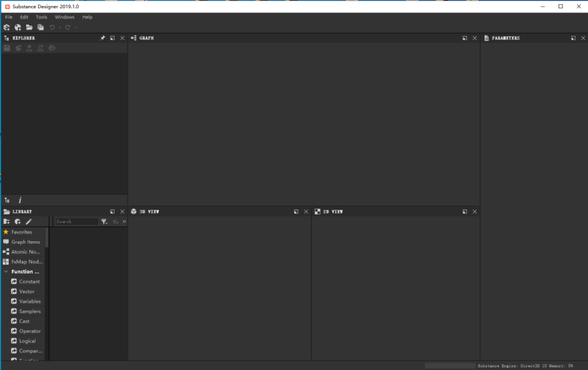The image size is (588, 370).
Task: Close the Graph panel
Action: pos(475,38)
